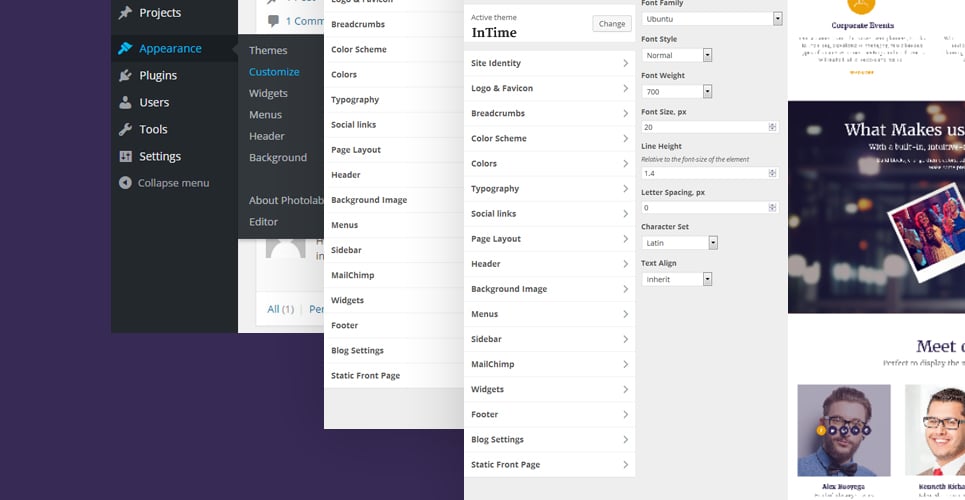Image resolution: width=965 pixels, height=500 pixels.
Task: Click the Plugins plug icon
Action: [126, 75]
